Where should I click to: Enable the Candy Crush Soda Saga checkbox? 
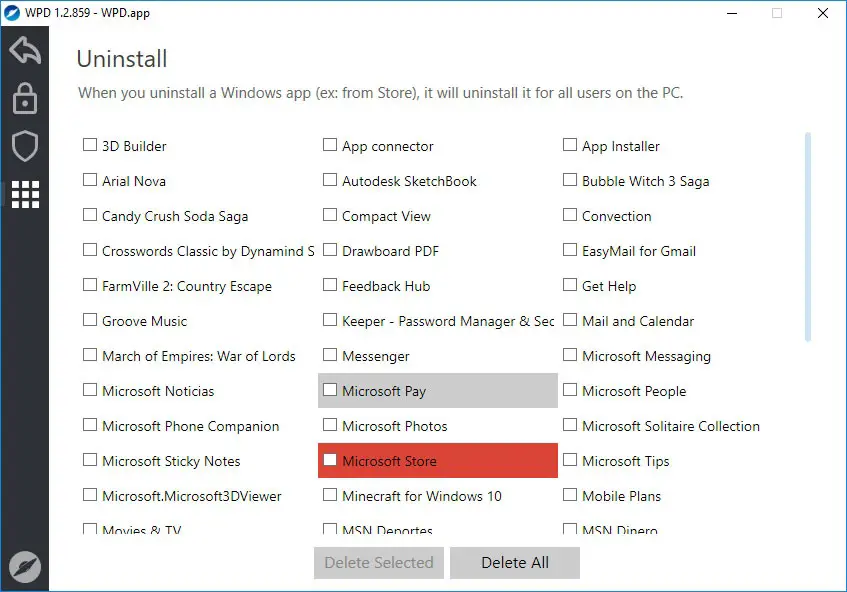point(90,216)
